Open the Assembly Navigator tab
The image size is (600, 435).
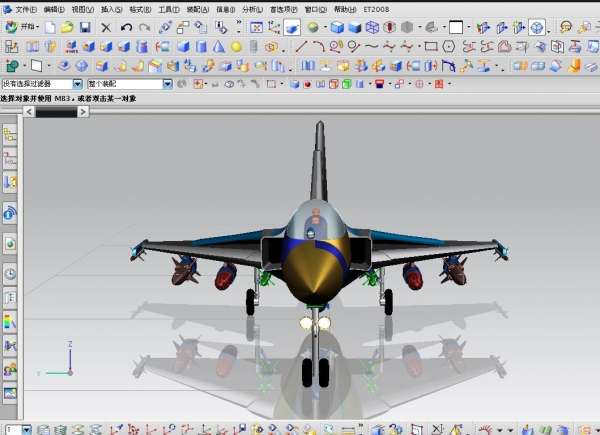[10, 135]
